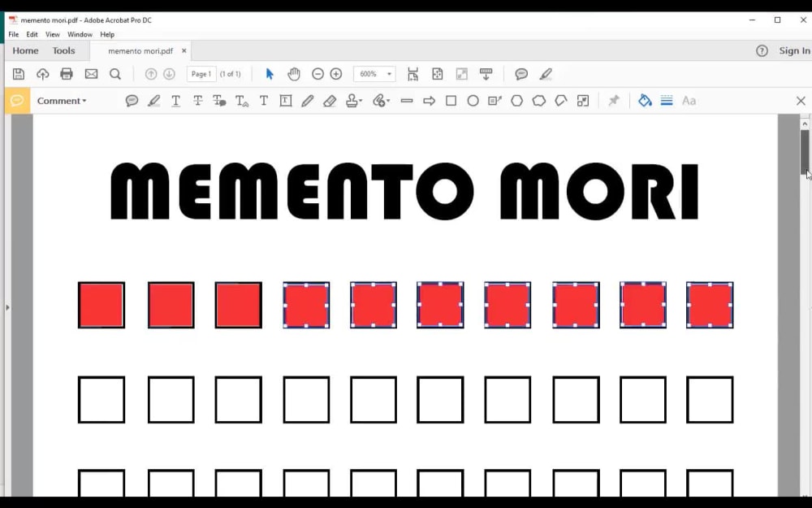The image size is (812, 508).
Task: Select the Connected lines tool
Action: pos(561,101)
